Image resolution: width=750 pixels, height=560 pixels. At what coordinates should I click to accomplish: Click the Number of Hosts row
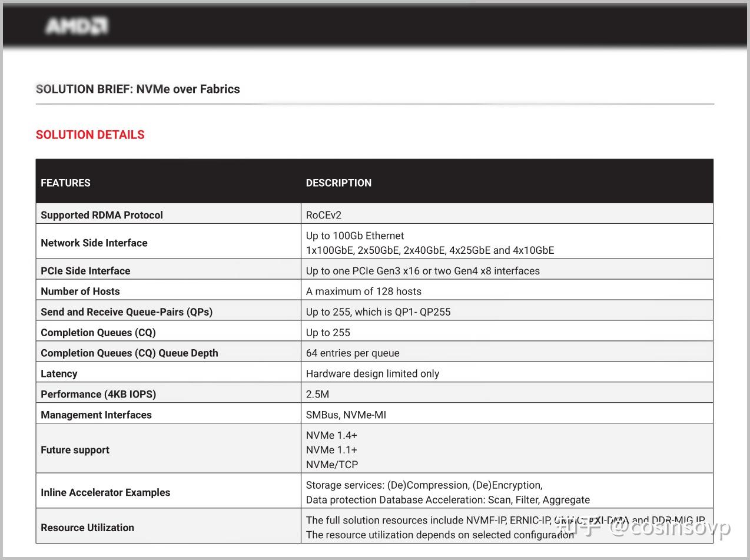[80, 291]
